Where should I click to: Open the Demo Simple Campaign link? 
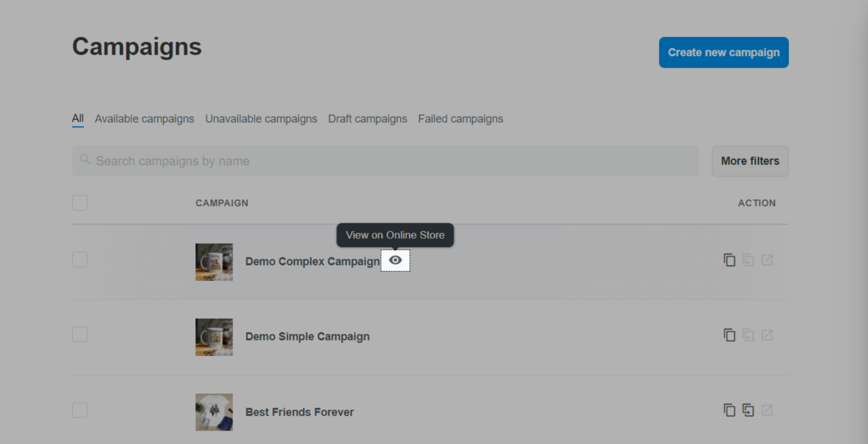(308, 336)
